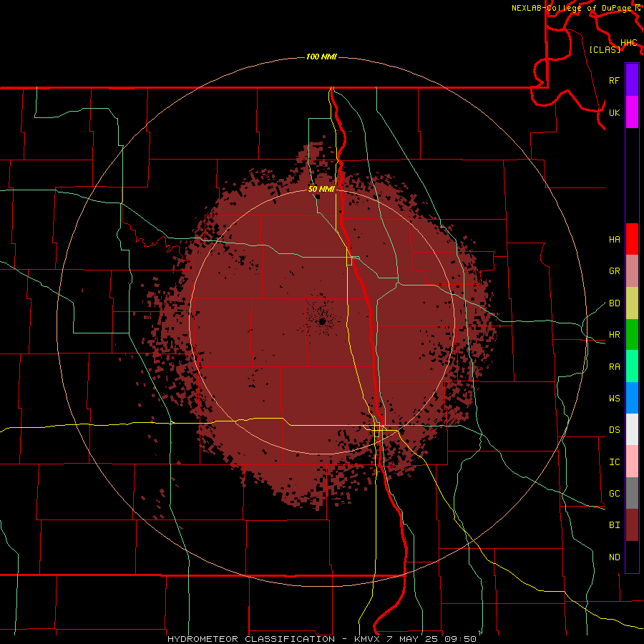Click the radar site center dot
This screenshot has height=644, width=644.
322,321
